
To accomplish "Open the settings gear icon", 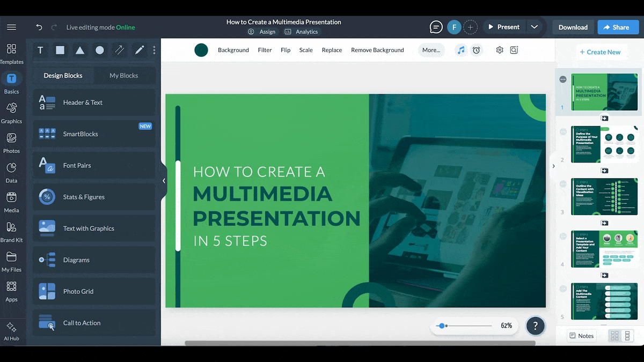I will (x=500, y=50).
